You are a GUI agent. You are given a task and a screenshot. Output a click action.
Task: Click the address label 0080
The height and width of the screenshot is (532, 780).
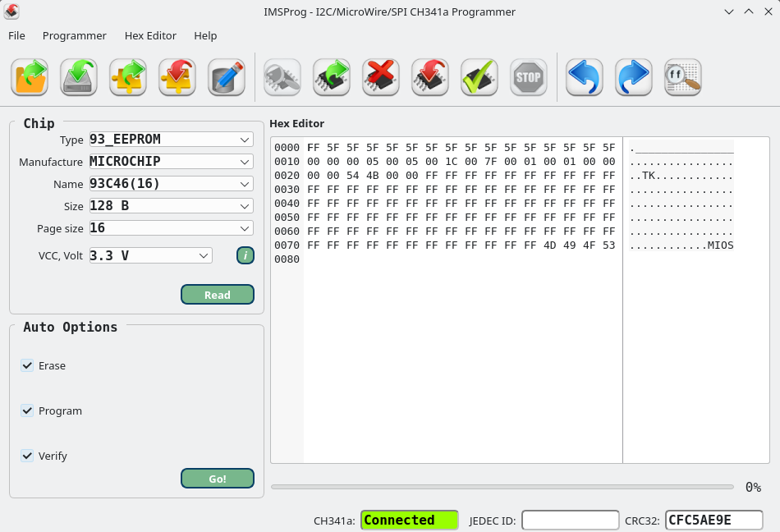(x=287, y=259)
